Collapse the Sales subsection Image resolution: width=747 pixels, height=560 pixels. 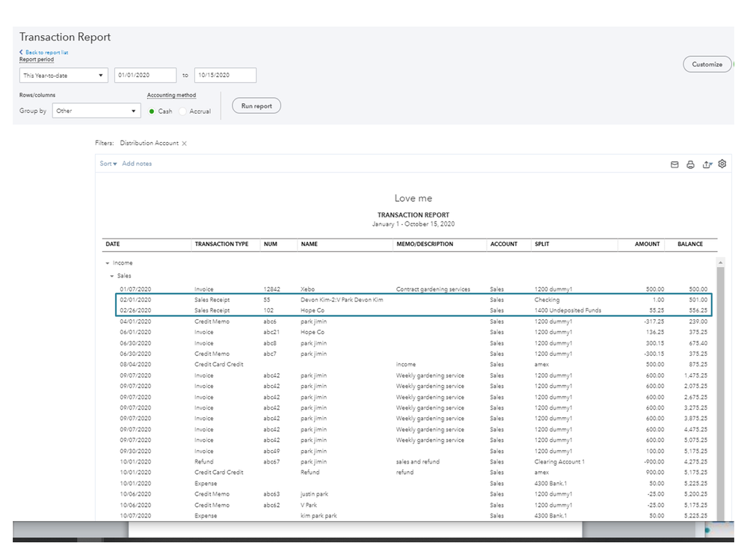tap(112, 276)
